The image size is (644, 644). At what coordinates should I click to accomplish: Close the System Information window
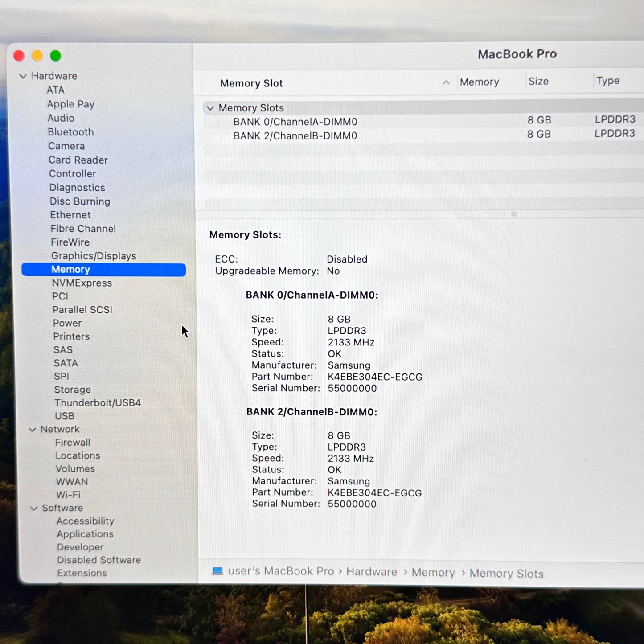[x=19, y=56]
